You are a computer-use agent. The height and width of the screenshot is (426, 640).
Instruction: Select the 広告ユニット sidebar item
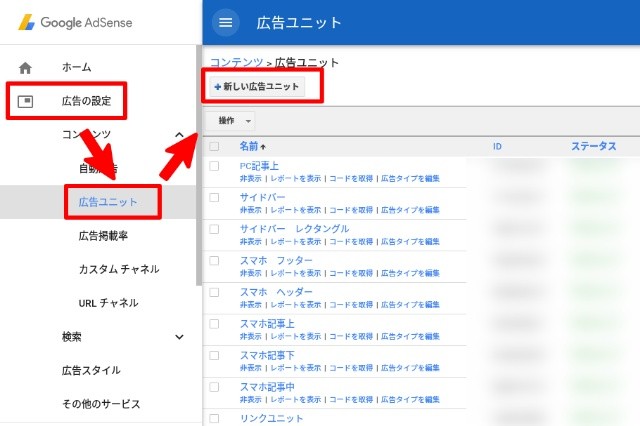[x=108, y=202]
